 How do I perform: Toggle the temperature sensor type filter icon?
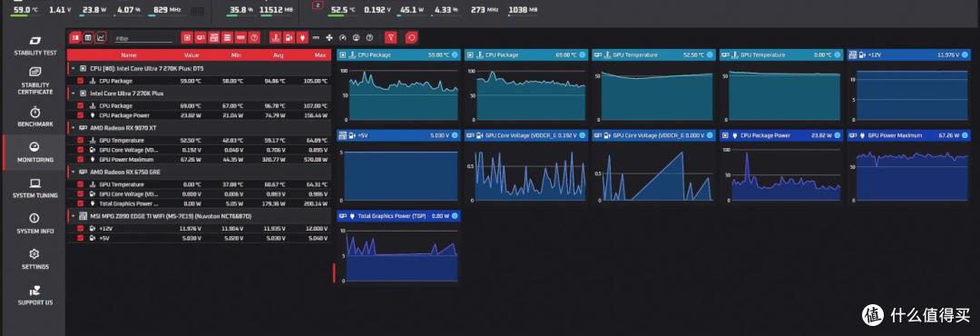coord(275,37)
